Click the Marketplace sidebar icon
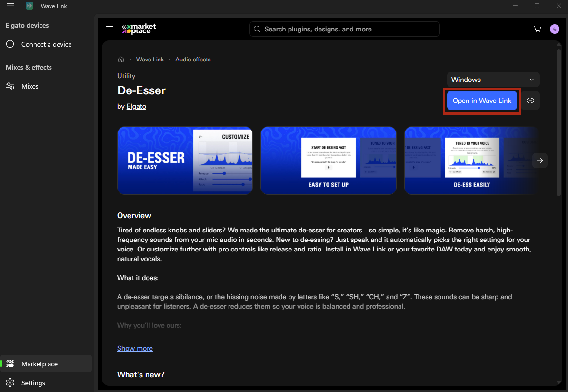The height and width of the screenshot is (392, 568). coord(10,364)
